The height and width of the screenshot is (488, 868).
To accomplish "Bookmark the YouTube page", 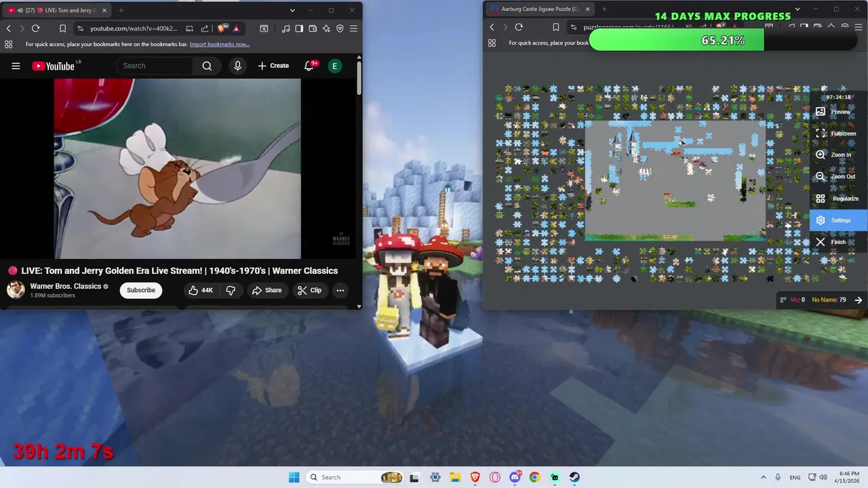I will coord(62,28).
